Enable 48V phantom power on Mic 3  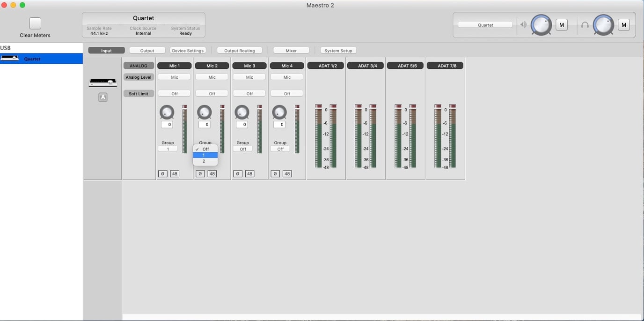click(x=249, y=174)
